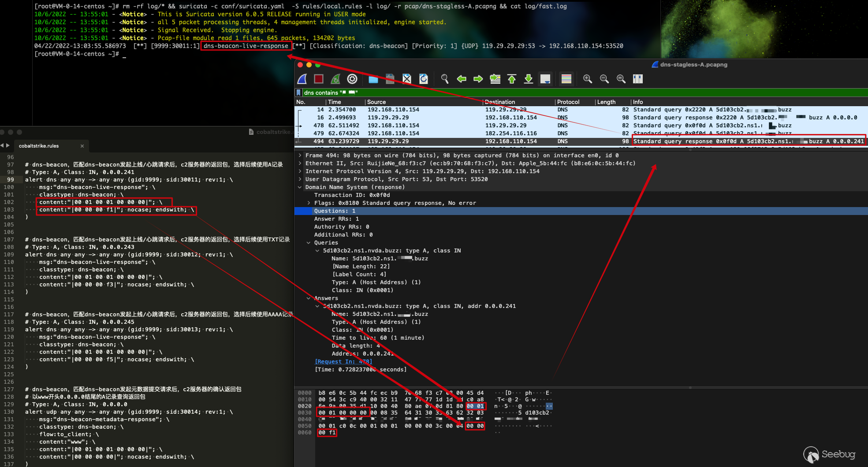This screenshot has width=868, height=467.
Task: Save this capture file in Wireshark
Action: coord(390,79)
